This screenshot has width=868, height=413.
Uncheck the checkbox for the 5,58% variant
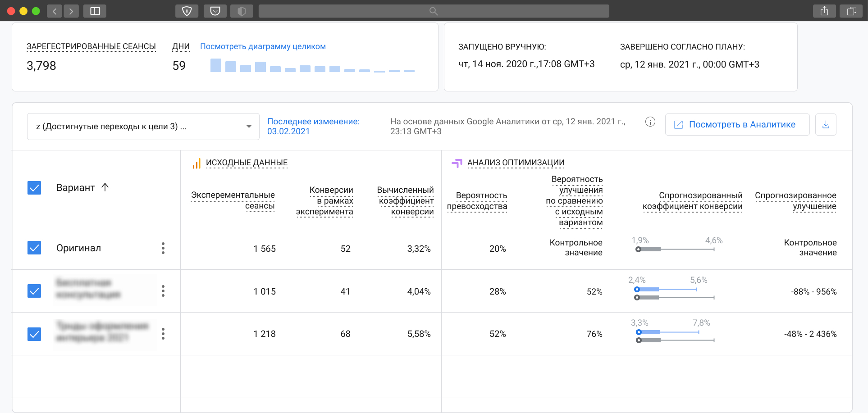pyautogui.click(x=34, y=334)
